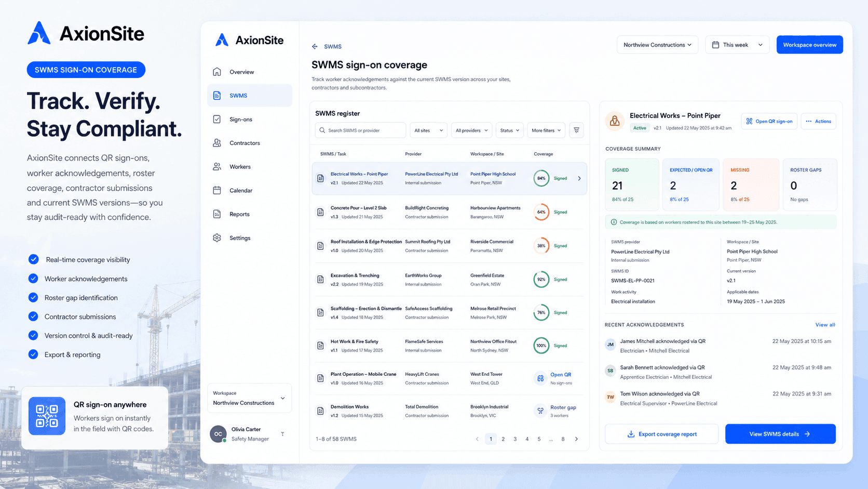Click document icon of Concrete Pour row

pos(320,212)
